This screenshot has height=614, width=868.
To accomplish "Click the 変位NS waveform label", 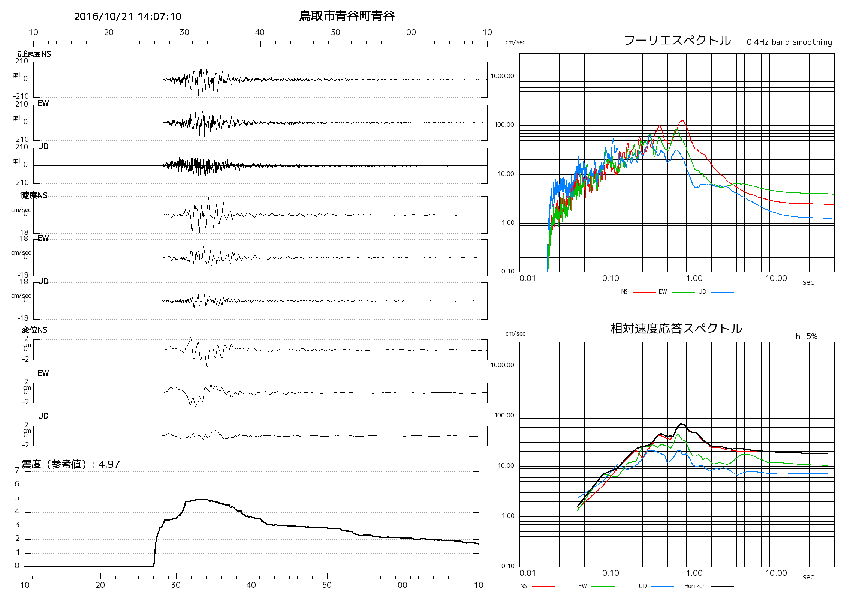I will (x=34, y=330).
